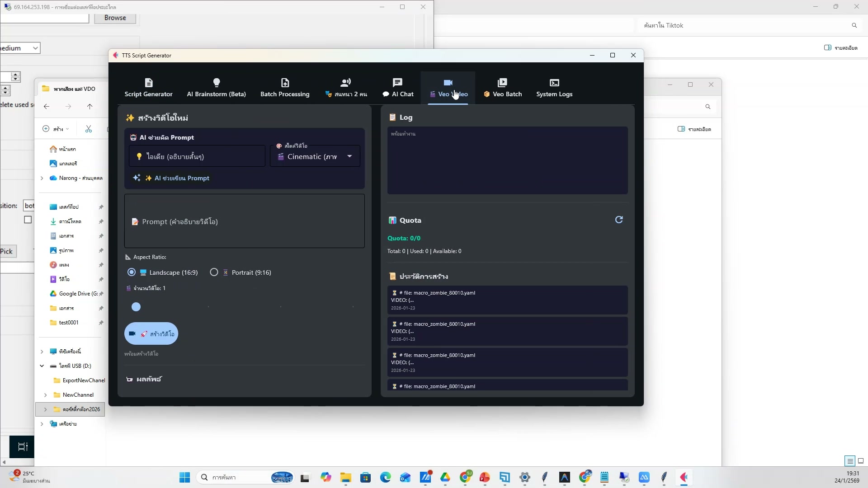Open the Script Generator tab
868x488 pixels.
148,88
